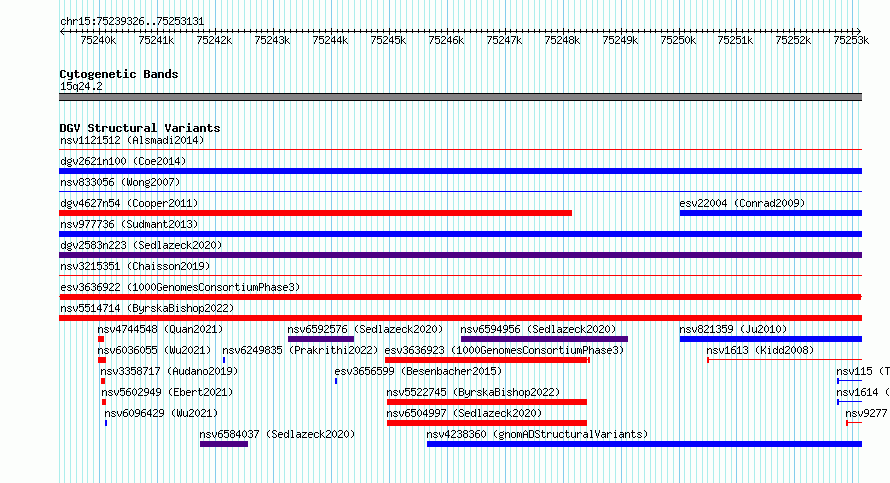
Task: Click the DGV Structural Variants track title
Action: point(140,128)
